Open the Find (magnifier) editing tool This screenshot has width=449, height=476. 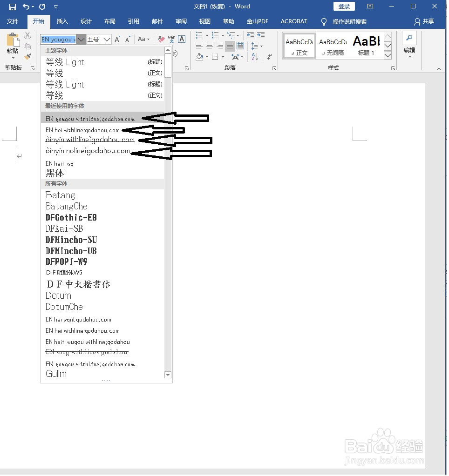(409, 38)
